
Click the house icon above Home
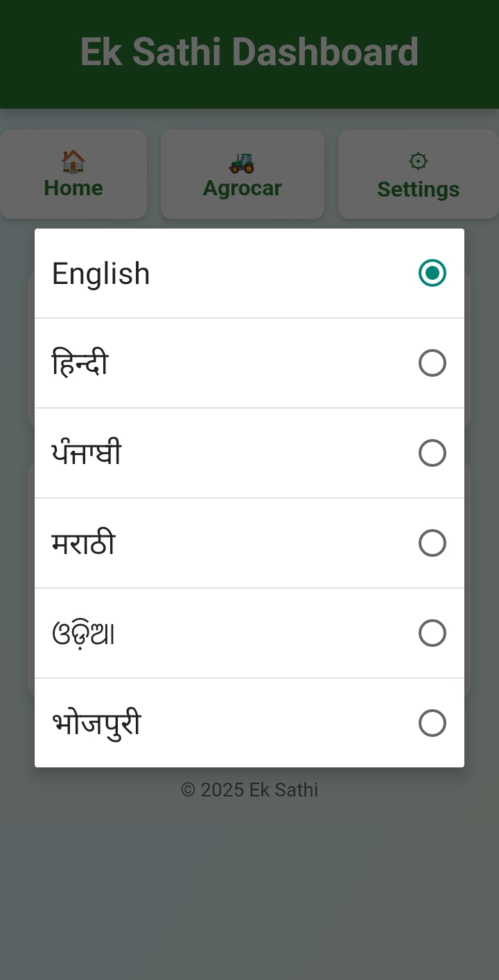(73, 161)
